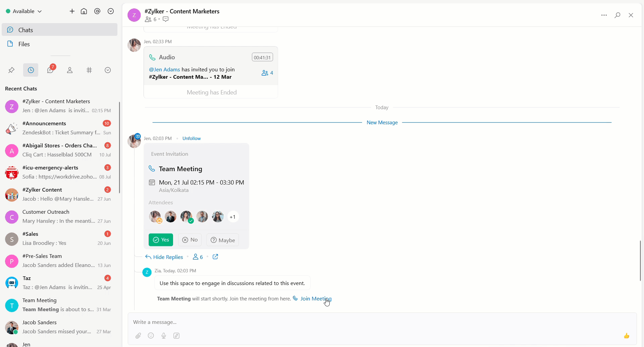Expand more filter options chevron in sidebar

click(108, 70)
